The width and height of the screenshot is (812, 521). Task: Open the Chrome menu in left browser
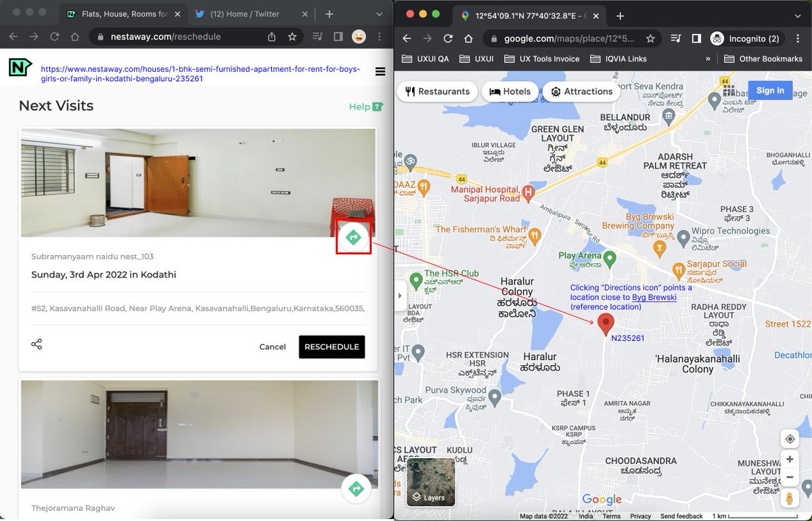[x=380, y=37]
